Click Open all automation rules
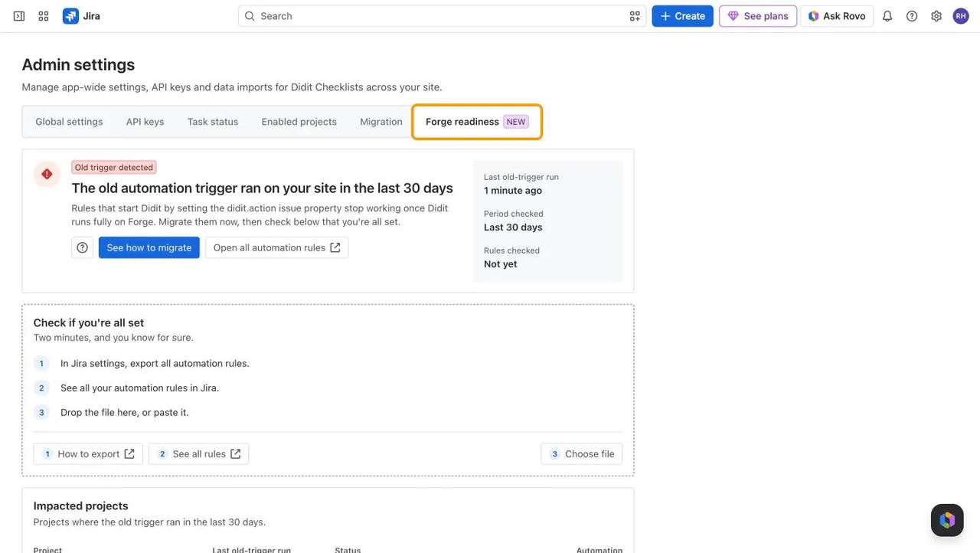The image size is (980, 553). (277, 247)
